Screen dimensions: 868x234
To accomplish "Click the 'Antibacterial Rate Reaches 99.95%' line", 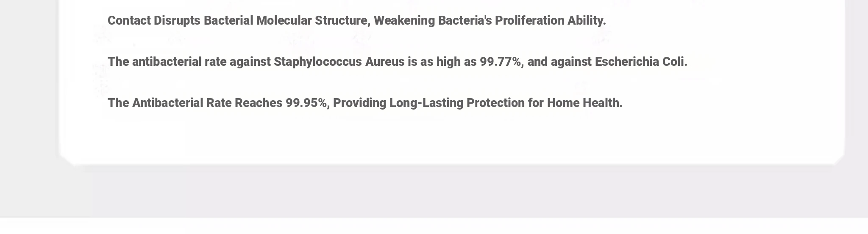I will click(365, 103).
